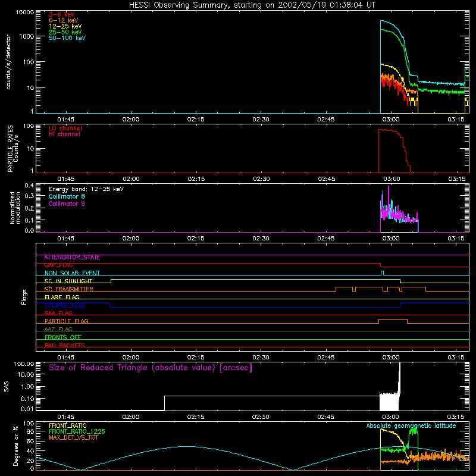The width and height of the screenshot is (476, 476).
Task: Click '02:00' time label under SAS panel
Action: (131, 417)
